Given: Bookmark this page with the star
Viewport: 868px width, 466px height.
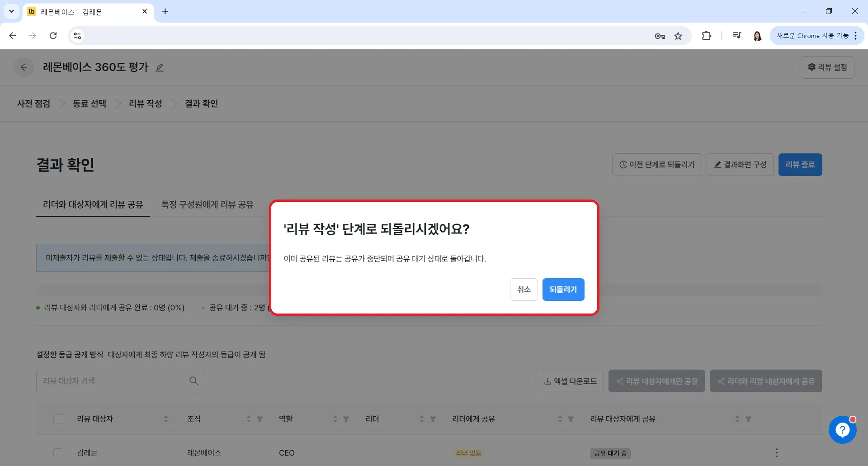Looking at the screenshot, I should pyautogui.click(x=678, y=36).
